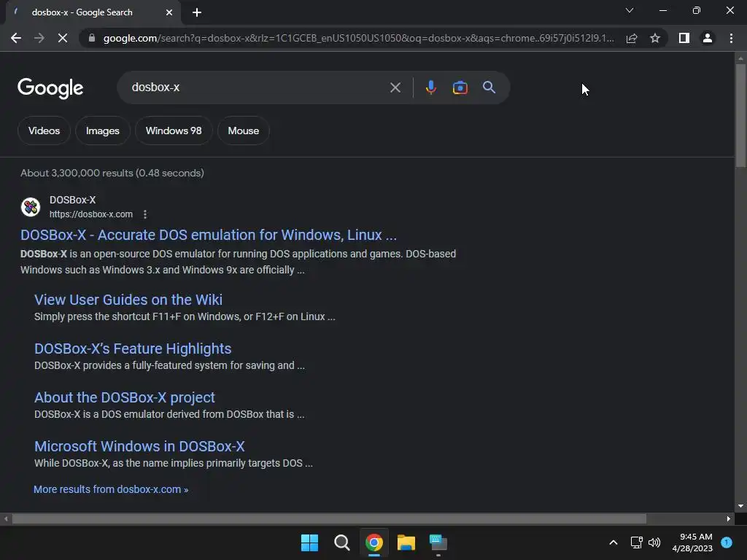Select the Windows 98 filter chip

coord(174,131)
